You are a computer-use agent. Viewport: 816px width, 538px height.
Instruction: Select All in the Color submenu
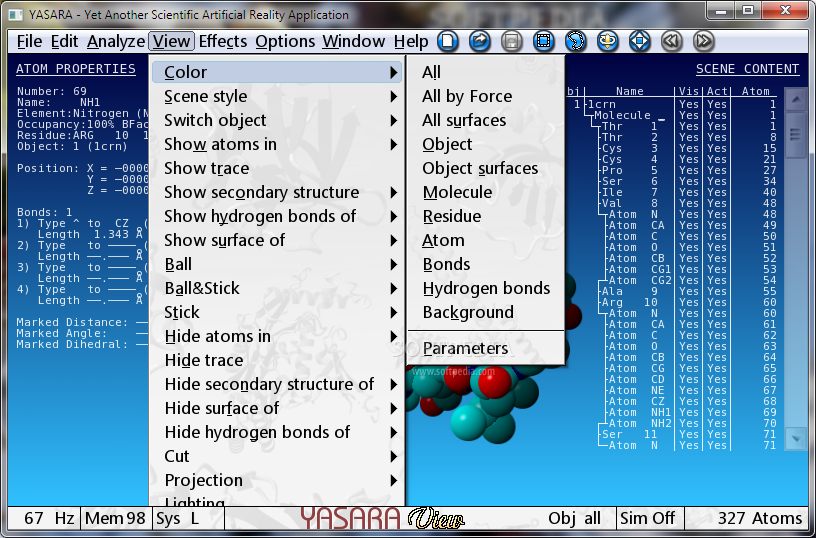click(x=486, y=72)
